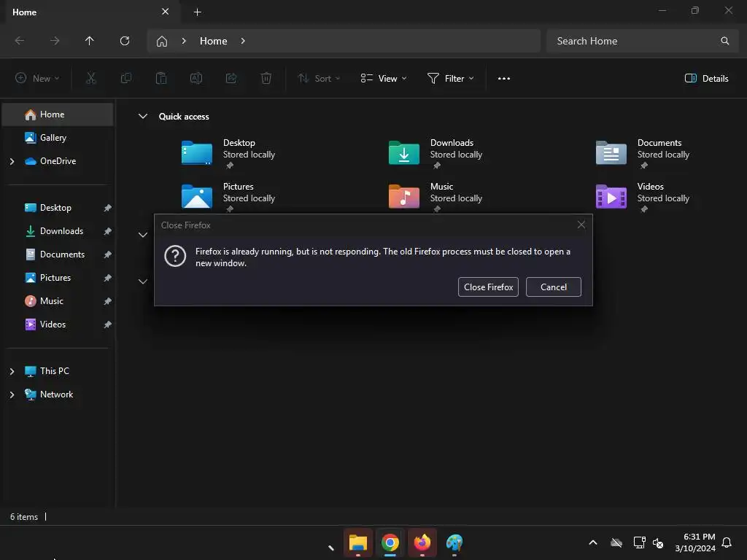The image size is (747, 560).
Task: Open Desktop in sidebar pinned list
Action: [55, 208]
